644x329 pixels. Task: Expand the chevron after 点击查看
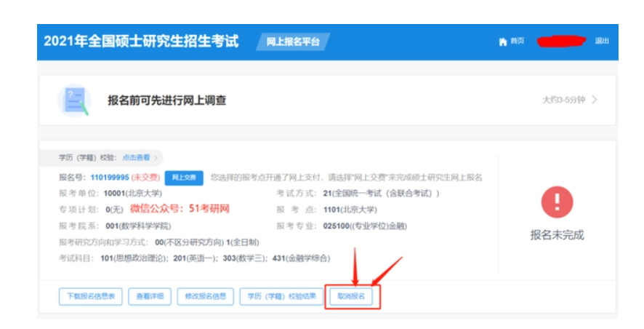click(156, 157)
